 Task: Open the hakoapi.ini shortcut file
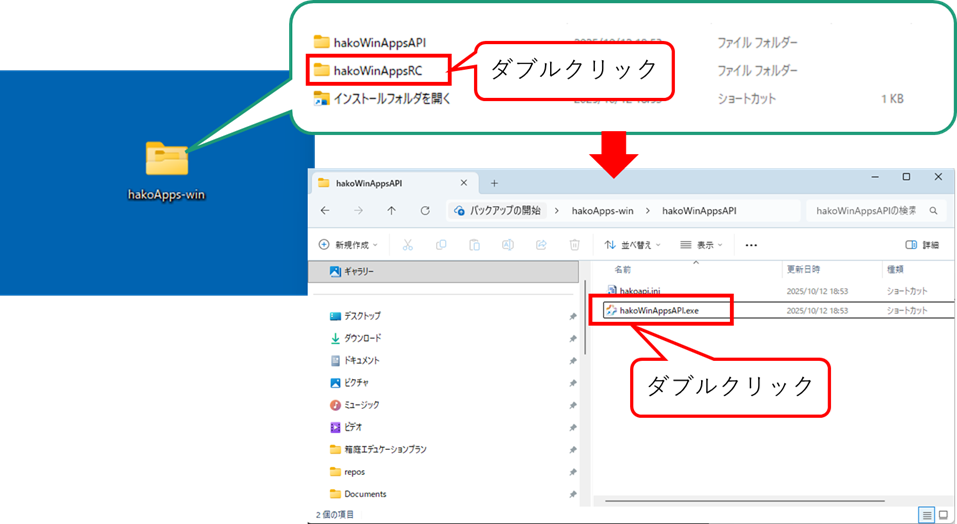pyautogui.click(x=634, y=291)
